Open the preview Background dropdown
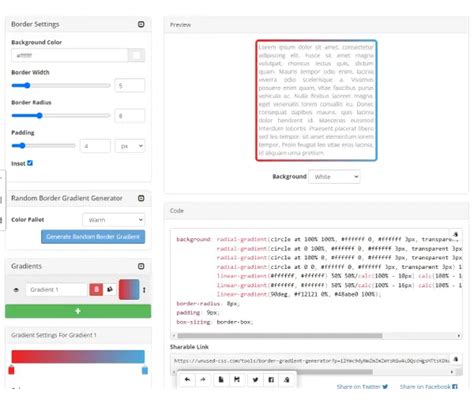The image size is (474, 418). pyautogui.click(x=334, y=177)
